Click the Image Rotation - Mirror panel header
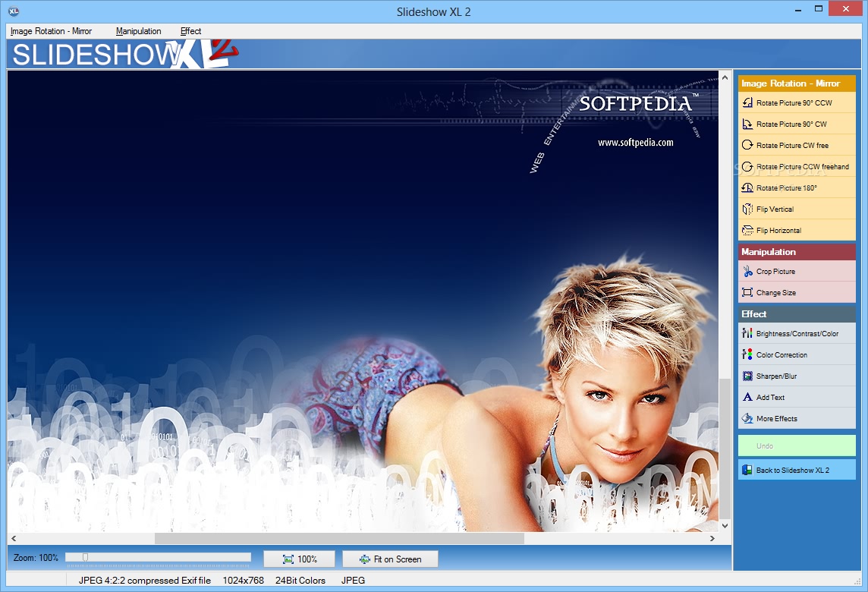 [x=797, y=83]
